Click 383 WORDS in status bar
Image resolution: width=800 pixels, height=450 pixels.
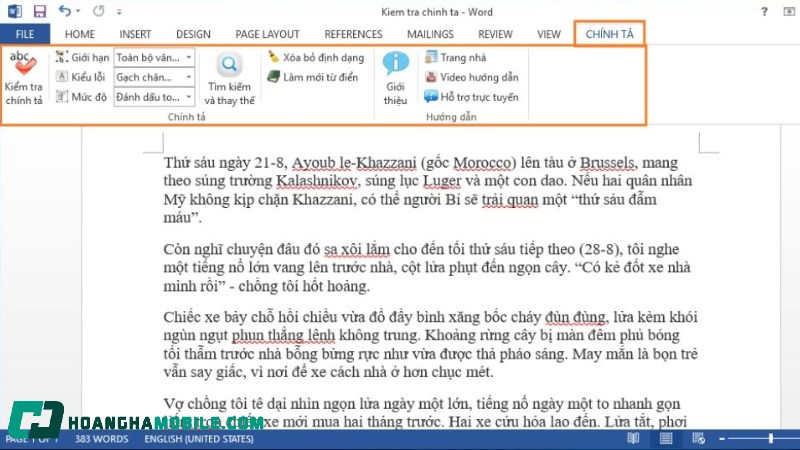pos(102,439)
